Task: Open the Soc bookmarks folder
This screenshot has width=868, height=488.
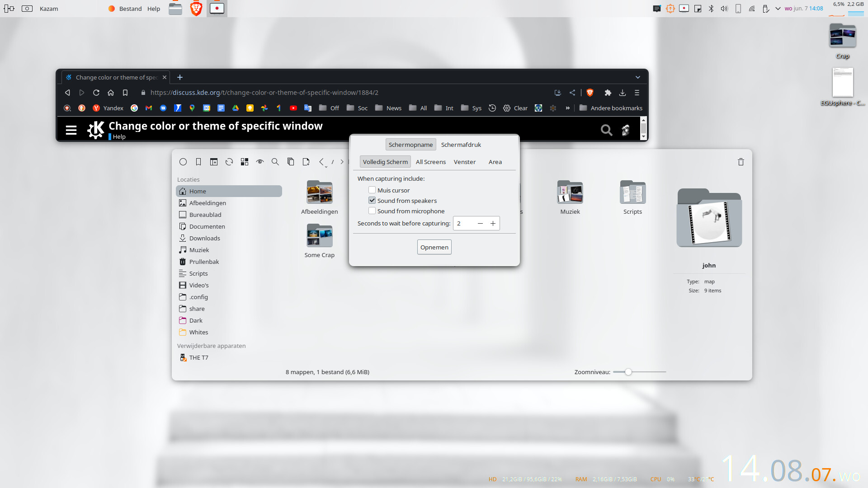Action: point(357,108)
